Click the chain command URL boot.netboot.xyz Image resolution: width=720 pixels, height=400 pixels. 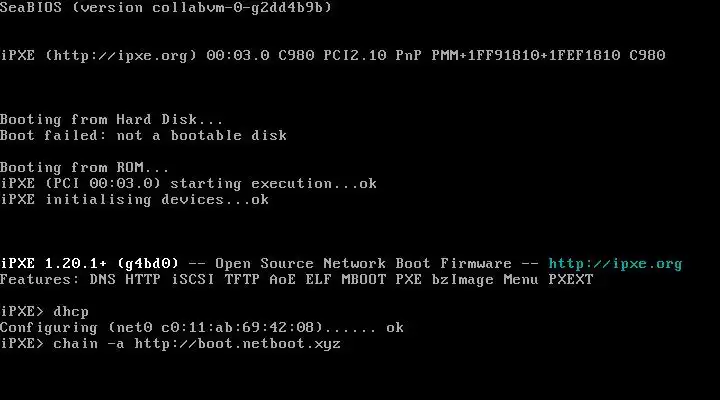click(237, 344)
